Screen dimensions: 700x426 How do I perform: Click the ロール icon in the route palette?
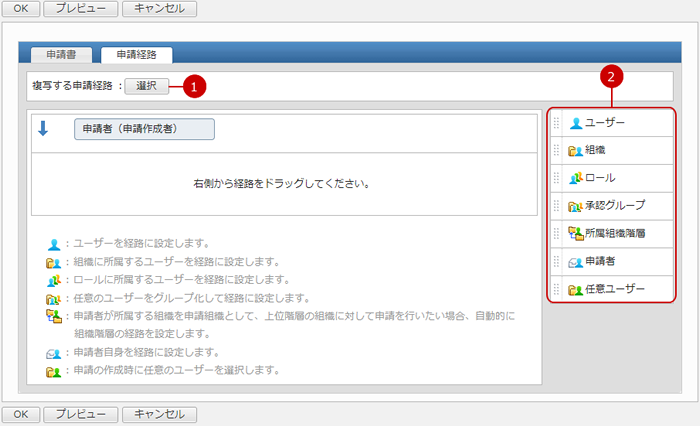coord(576,178)
